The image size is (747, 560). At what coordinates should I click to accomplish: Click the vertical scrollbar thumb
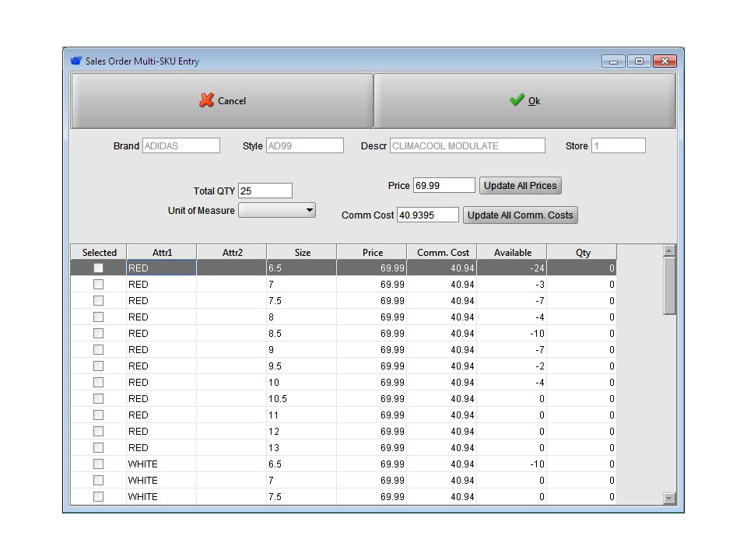click(x=669, y=285)
